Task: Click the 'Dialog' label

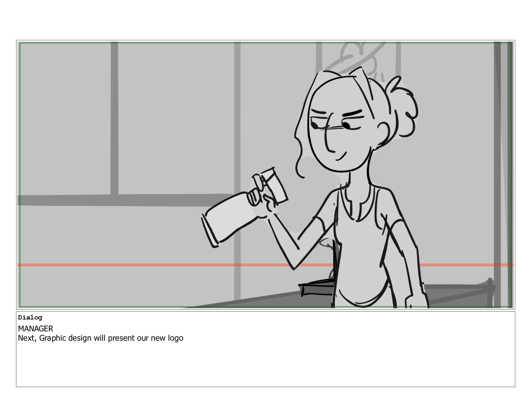Action: pyautogui.click(x=30, y=318)
